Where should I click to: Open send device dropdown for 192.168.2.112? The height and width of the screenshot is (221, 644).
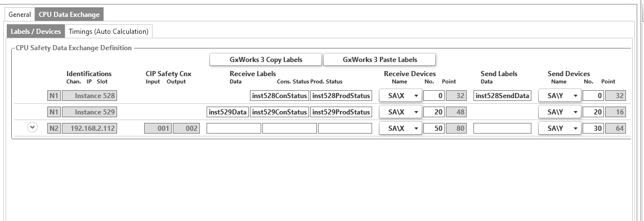tap(560, 129)
